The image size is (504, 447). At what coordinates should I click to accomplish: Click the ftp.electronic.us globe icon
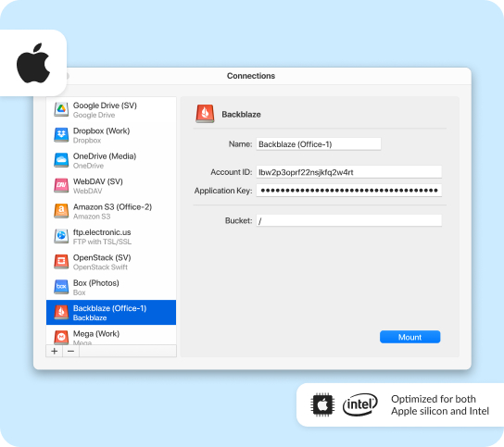pos(61,236)
